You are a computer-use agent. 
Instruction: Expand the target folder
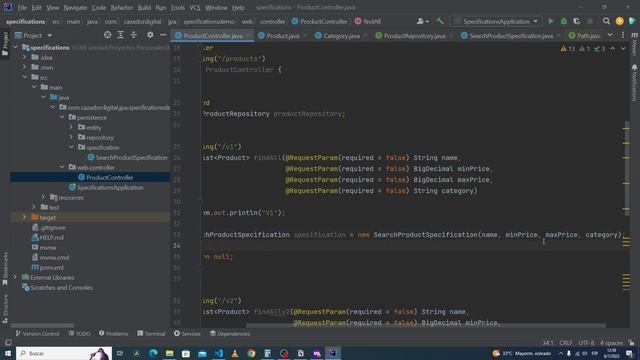[x=24, y=217]
